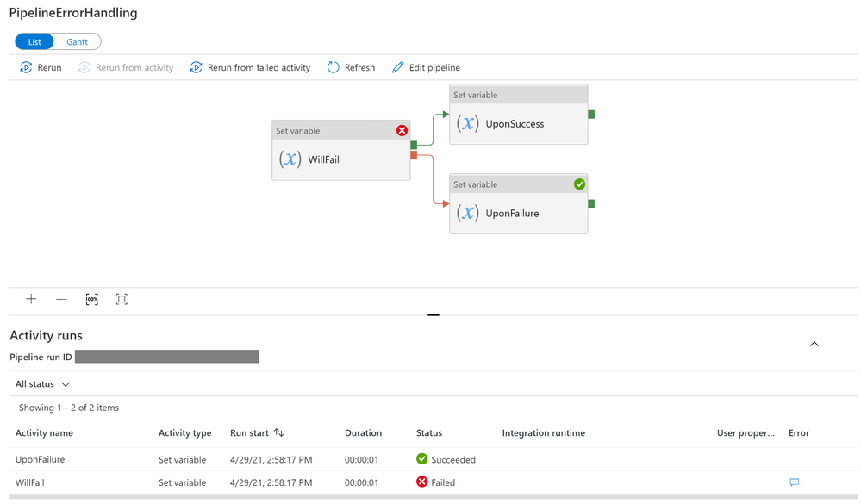The height and width of the screenshot is (504, 861).
Task: Click the Error column header
Action: pyautogui.click(x=799, y=432)
